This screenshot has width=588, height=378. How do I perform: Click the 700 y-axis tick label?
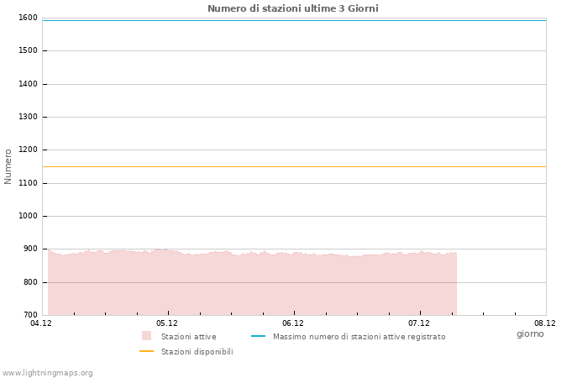[x=30, y=315]
